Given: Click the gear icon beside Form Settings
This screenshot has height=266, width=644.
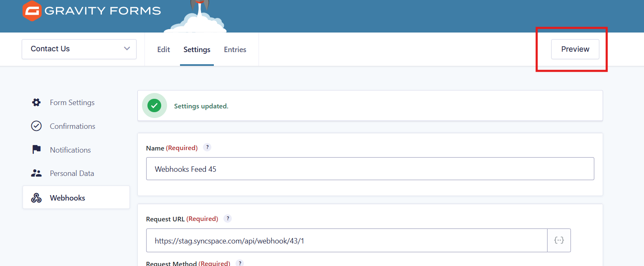Looking at the screenshot, I should [36, 102].
